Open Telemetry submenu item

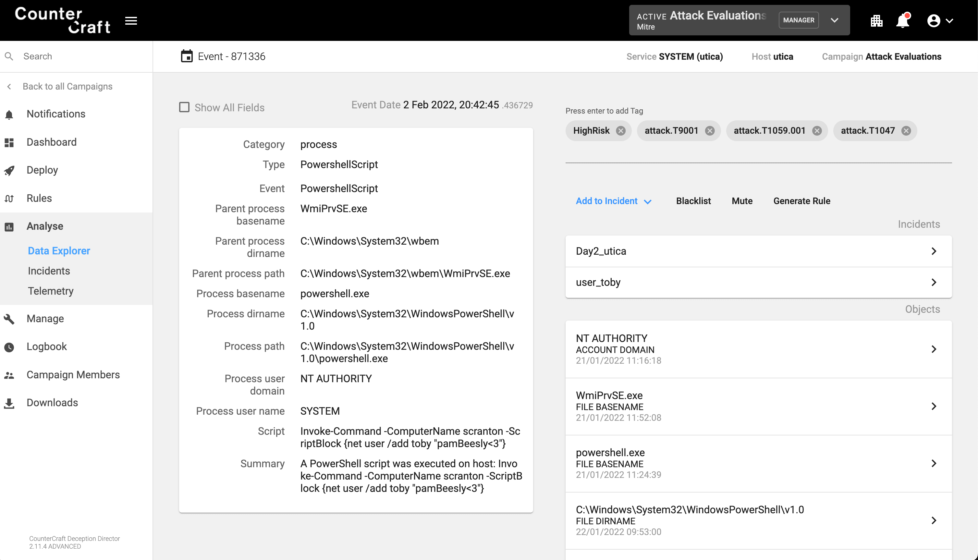tap(51, 291)
